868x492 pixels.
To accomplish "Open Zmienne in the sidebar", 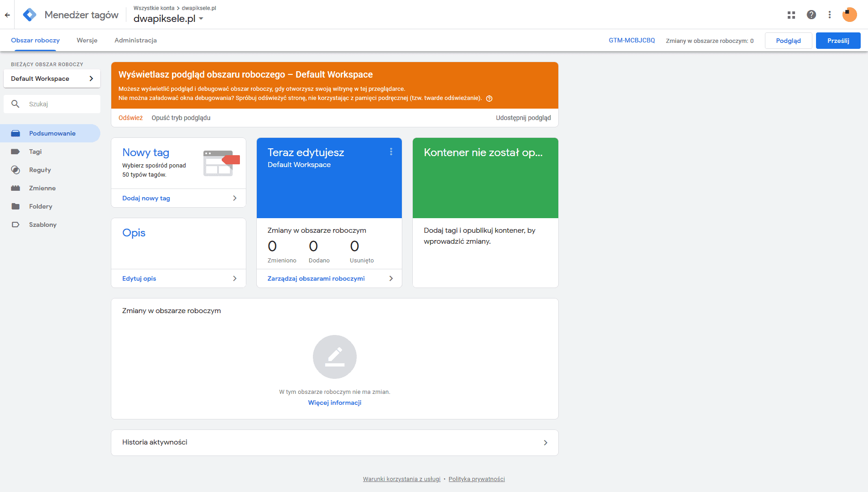I will point(42,188).
